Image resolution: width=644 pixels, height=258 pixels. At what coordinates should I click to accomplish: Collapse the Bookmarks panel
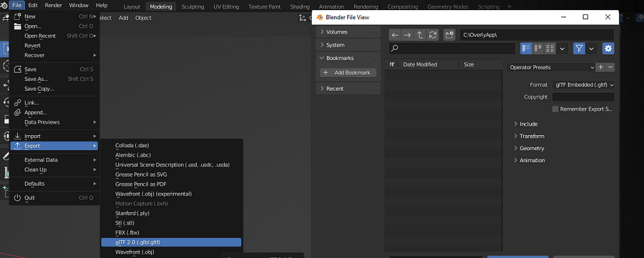348,58
